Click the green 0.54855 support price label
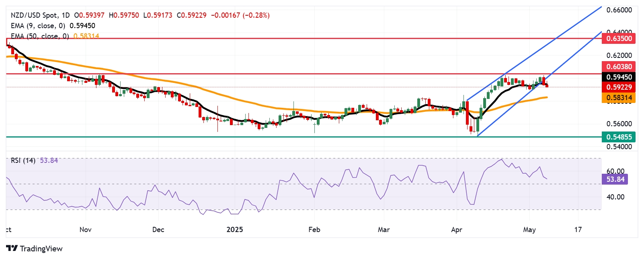This screenshot has height=259, width=644. 619,137
